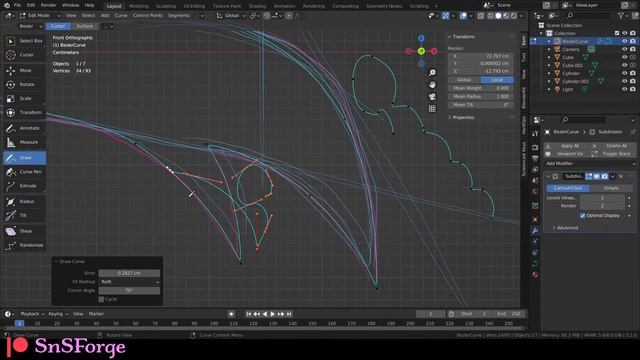Open the Edit Mode dropdown
Screen dimensions: 640x360
[x=40, y=16]
